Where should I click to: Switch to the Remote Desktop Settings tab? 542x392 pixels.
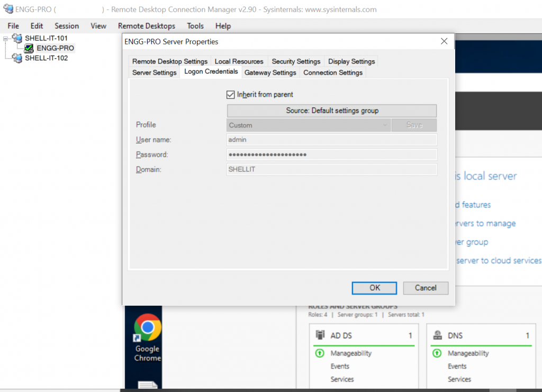pyautogui.click(x=170, y=61)
